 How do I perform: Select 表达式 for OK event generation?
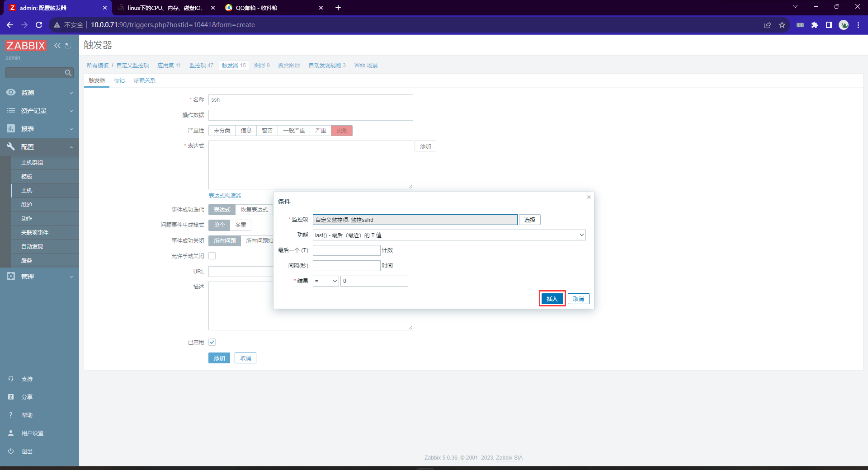tap(222, 210)
